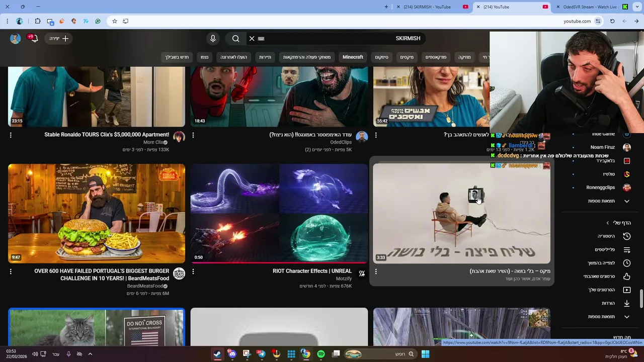Select the תיירות filter chip
Image resolution: width=644 pixels, height=362 pixels.
265,57
